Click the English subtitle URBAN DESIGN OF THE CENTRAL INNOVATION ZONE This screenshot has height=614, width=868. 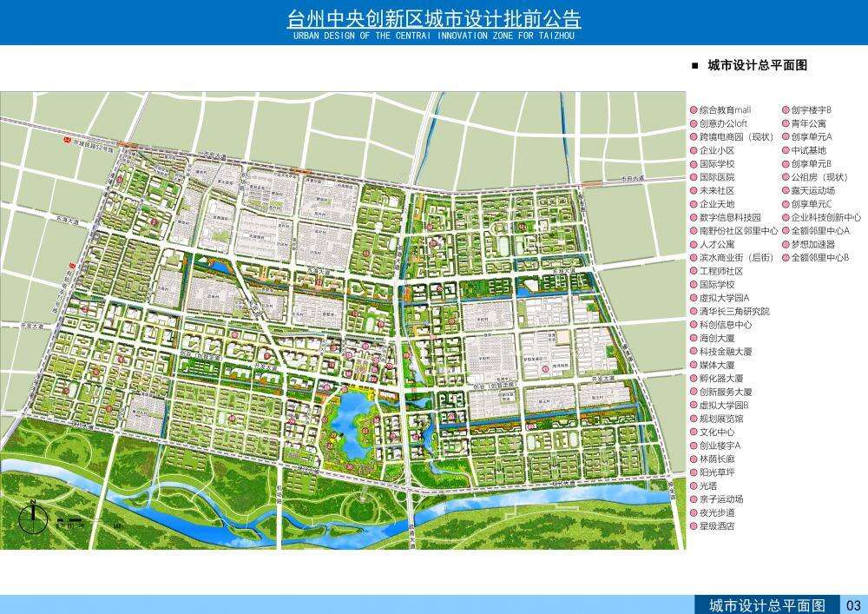434,36
